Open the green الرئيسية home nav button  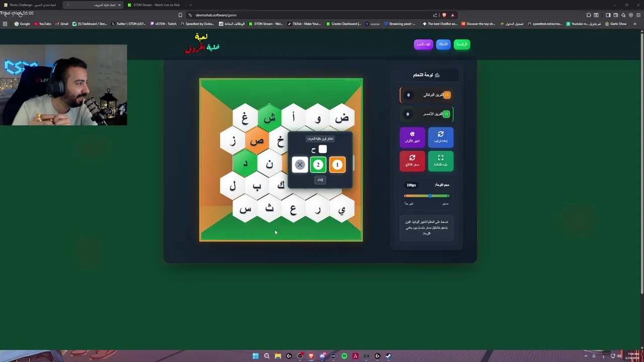pyautogui.click(x=462, y=44)
